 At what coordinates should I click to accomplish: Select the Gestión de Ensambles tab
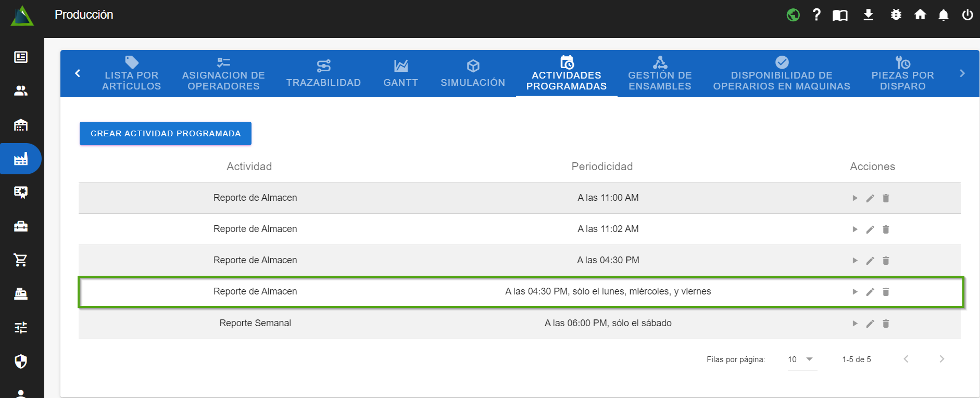point(660,73)
